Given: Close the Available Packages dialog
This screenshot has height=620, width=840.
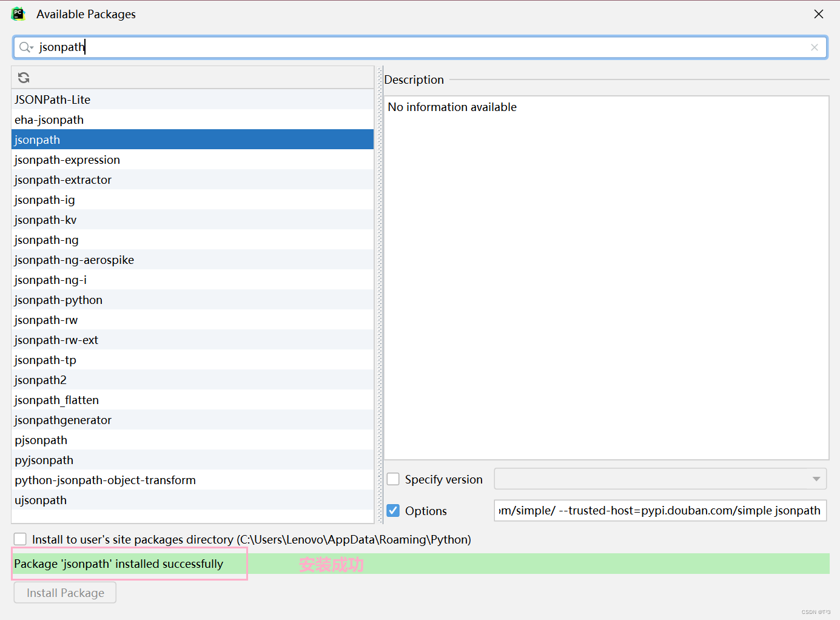Looking at the screenshot, I should pos(819,14).
